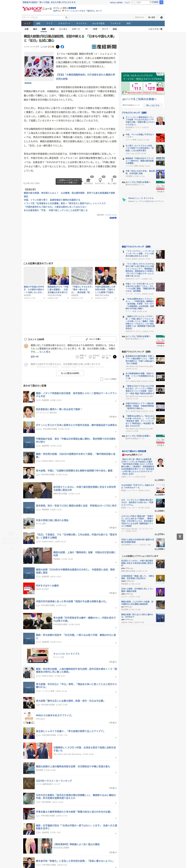Expand 返信 4件 replies on first comment

pyautogui.click(x=34, y=356)
